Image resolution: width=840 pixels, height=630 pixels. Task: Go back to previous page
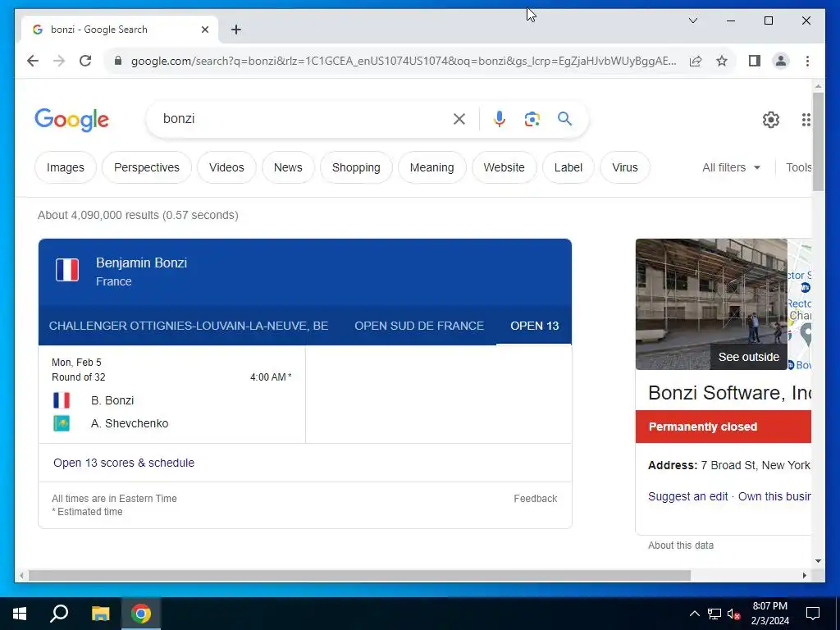point(33,61)
